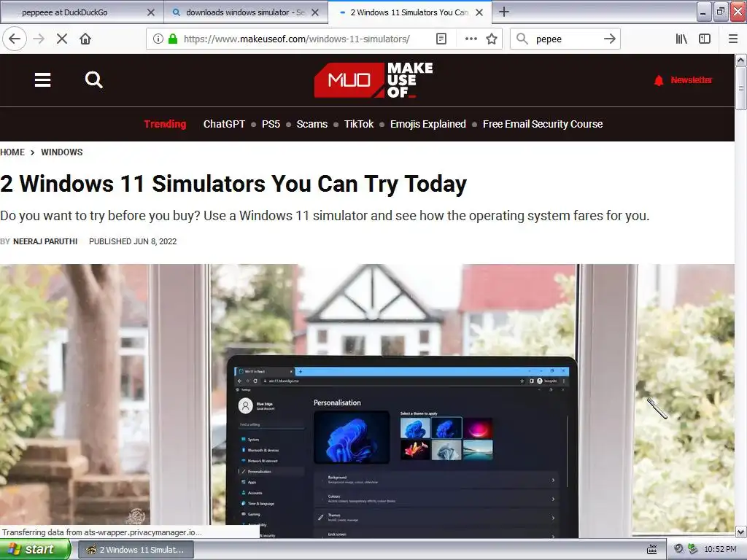This screenshot has height=560, width=747.
Task: Switch to 'downloads windows simulator' tab
Action: point(246,12)
